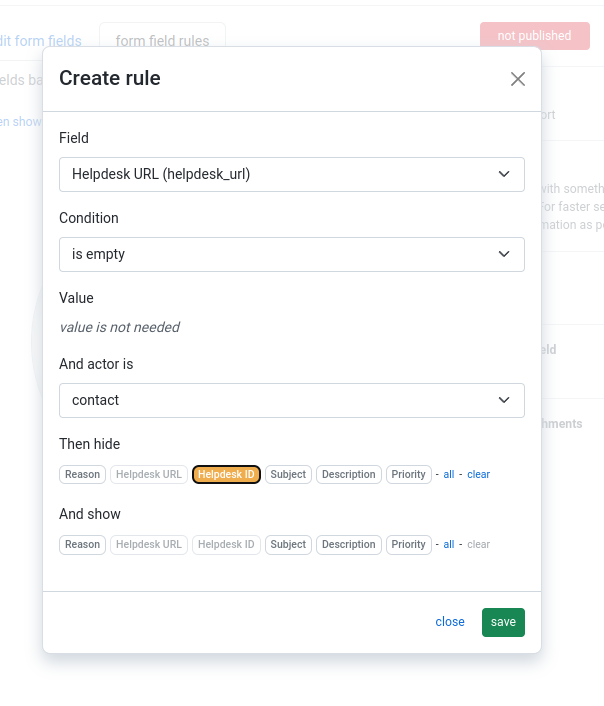Viewport: 604px width, 706px height.
Task: Toggle Priority tag in Then hide row
Action: [408, 475]
